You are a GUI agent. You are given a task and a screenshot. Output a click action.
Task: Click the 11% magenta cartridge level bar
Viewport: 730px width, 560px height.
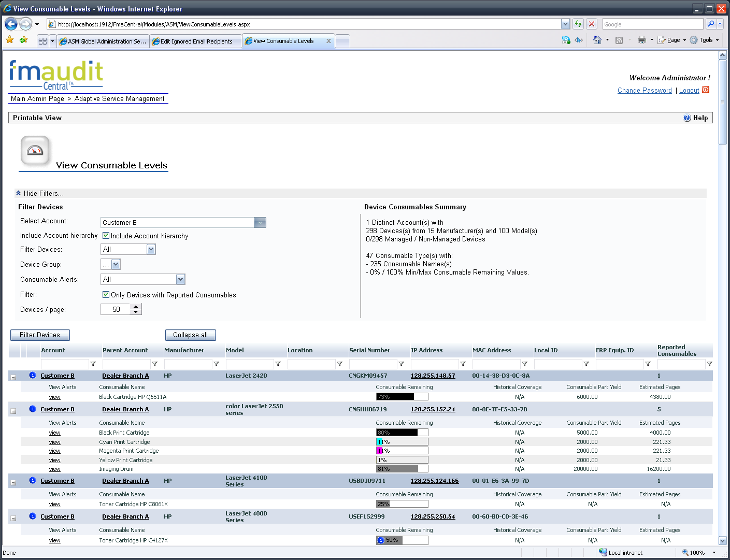(402, 451)
